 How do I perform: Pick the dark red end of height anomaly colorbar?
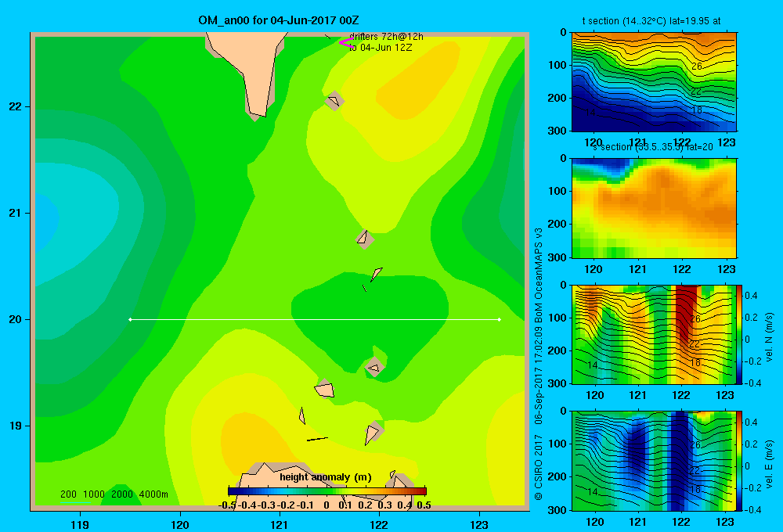point(423,491)
